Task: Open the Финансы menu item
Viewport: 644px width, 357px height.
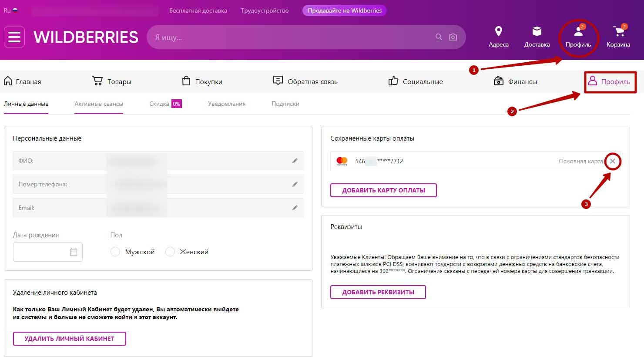Action: (x=516, y=81)
